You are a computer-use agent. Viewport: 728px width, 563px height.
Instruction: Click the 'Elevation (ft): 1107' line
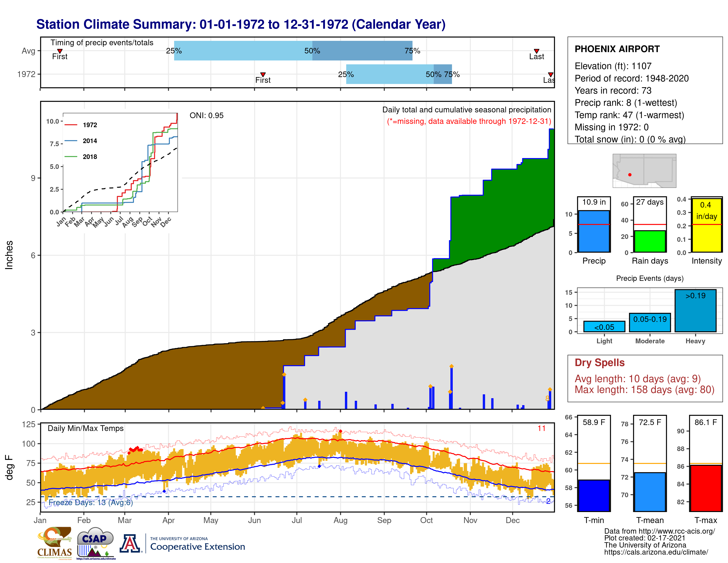[x=613, y=66]
